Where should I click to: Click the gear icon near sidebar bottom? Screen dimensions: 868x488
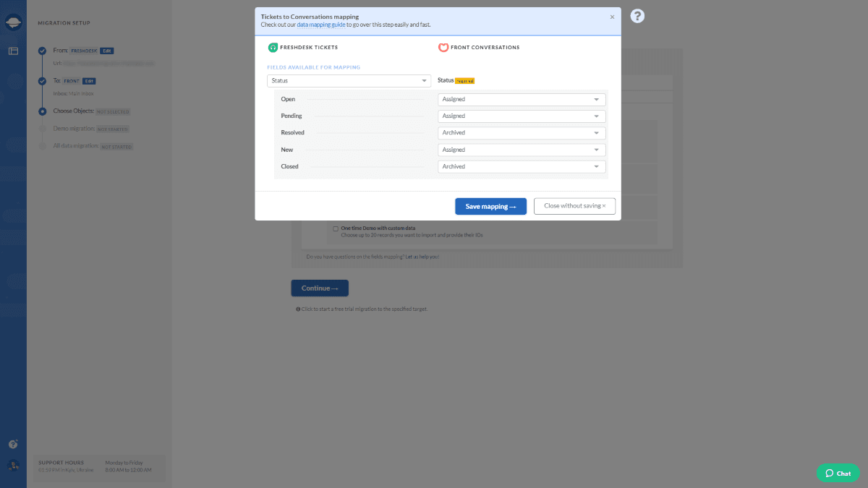point(12,443)
